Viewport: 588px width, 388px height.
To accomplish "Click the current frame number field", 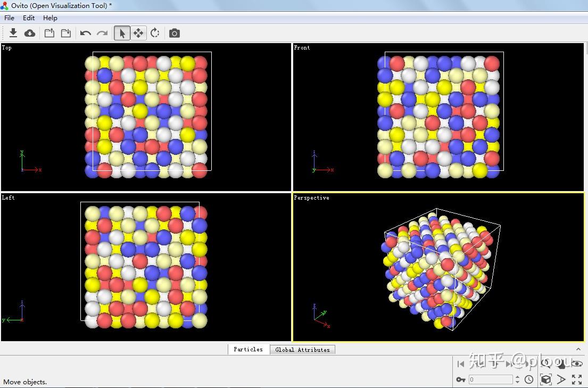I will tap(491, 379).
